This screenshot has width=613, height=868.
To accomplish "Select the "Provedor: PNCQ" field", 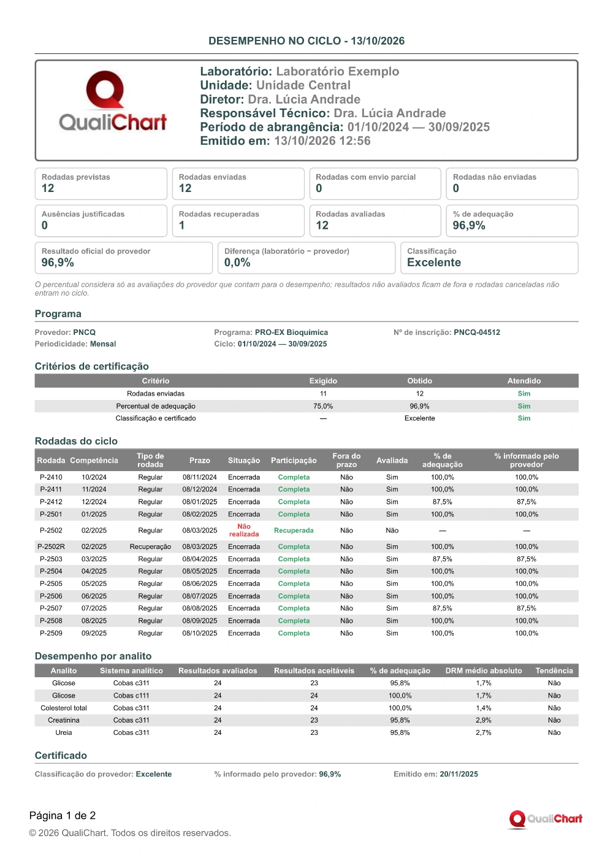I will [x=66, y=332].
